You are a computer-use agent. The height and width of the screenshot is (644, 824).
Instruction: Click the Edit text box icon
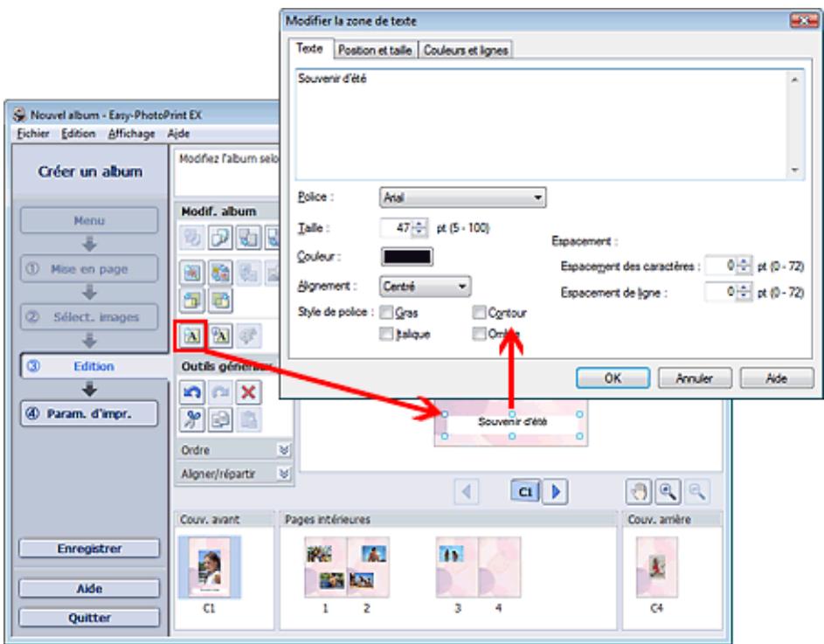221,336
